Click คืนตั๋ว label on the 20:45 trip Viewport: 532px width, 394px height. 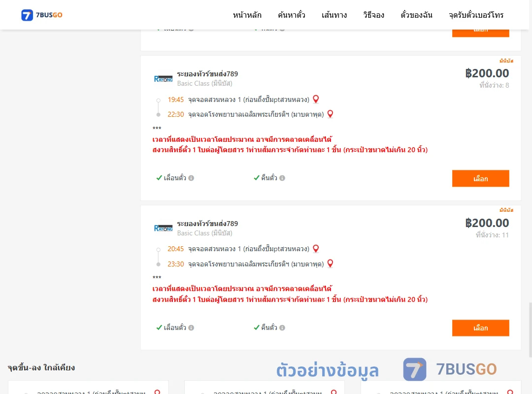(x=269, y=328)
